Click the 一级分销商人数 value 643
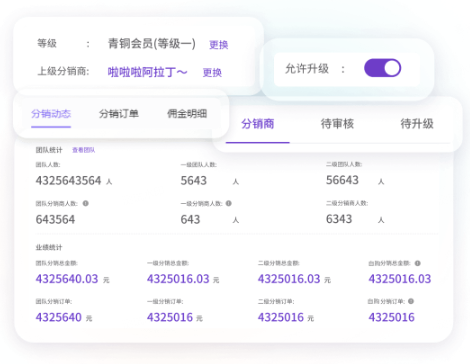The width and height of the screenshot is (470, 364). pos(190,219)
